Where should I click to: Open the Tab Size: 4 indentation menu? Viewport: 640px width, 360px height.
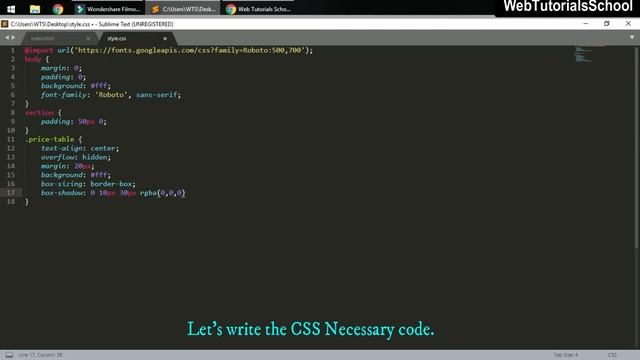pyautogui.click(x=565, y=355)
